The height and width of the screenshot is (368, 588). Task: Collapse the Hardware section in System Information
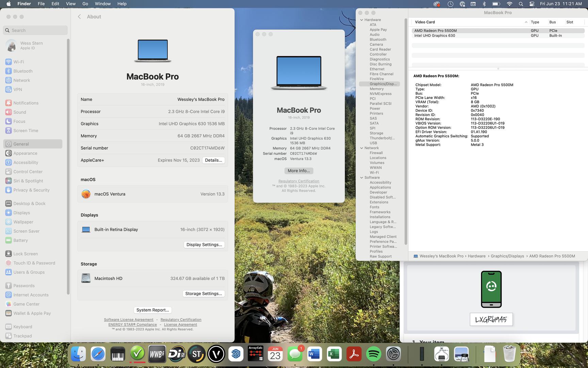pos(362,20)
